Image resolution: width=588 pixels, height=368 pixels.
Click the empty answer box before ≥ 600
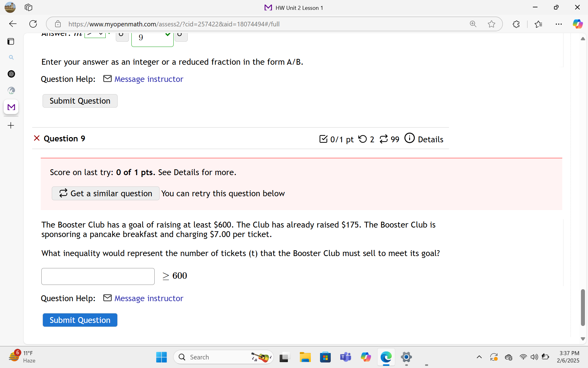(98, 276)
